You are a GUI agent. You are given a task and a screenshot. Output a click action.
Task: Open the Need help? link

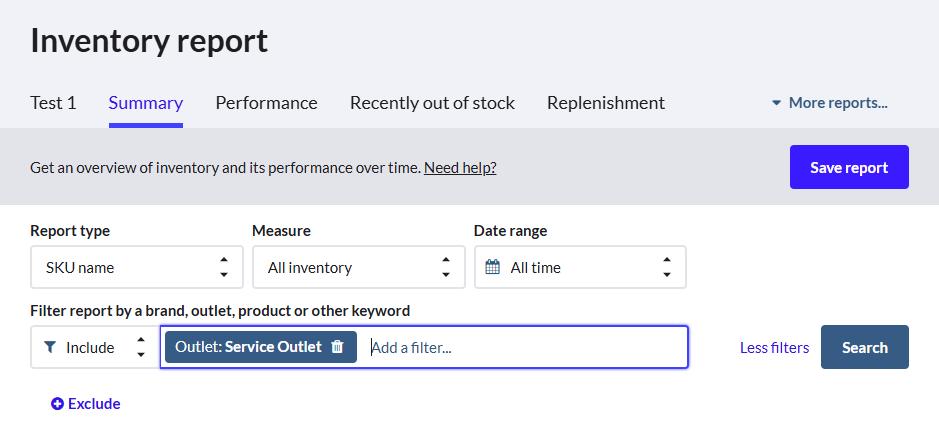pyautogui.click(x=460, y=167)
